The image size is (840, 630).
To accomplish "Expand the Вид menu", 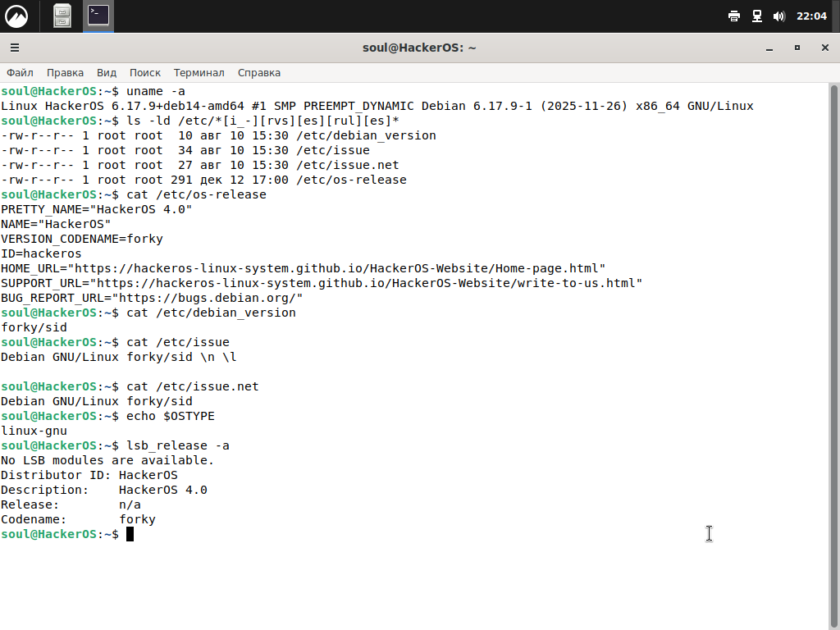I will 107,72.
